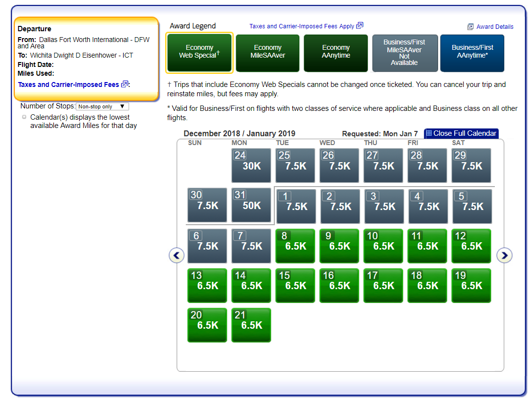This screenshot has width=532, height=401.
Task: Go to the previous calendar period arrow
Action: coord(177,255)
